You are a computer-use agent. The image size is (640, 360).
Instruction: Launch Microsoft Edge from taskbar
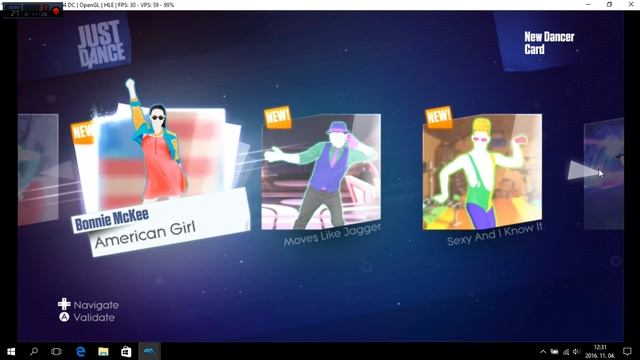coord(80,351)
